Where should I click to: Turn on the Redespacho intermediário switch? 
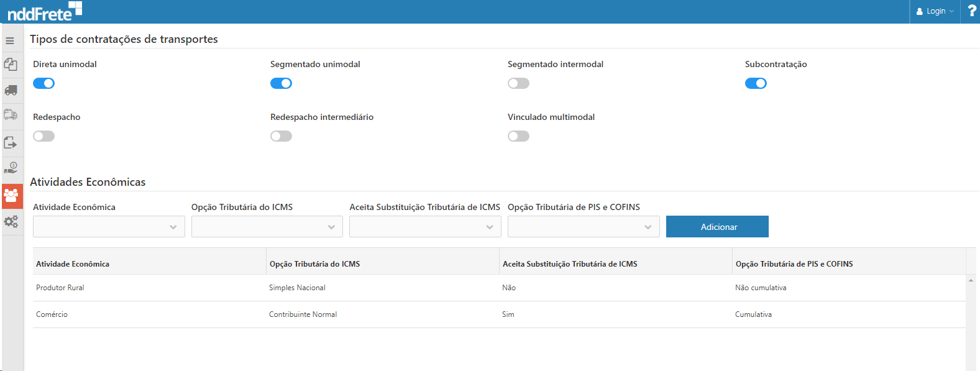(281, 136)
